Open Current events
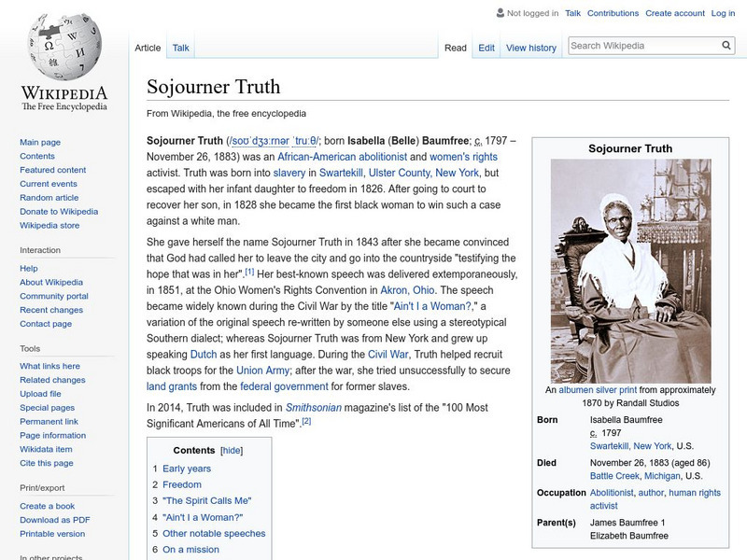Screen dimensions: 747x560 (49, 183)
